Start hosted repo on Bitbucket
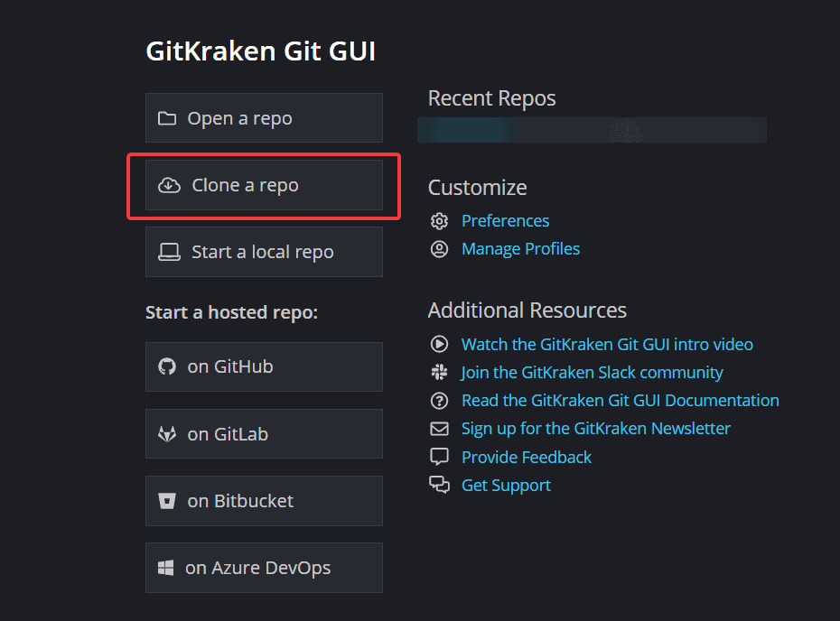The image size is (840, 621). pyautogui.click(x=264, y=501)
